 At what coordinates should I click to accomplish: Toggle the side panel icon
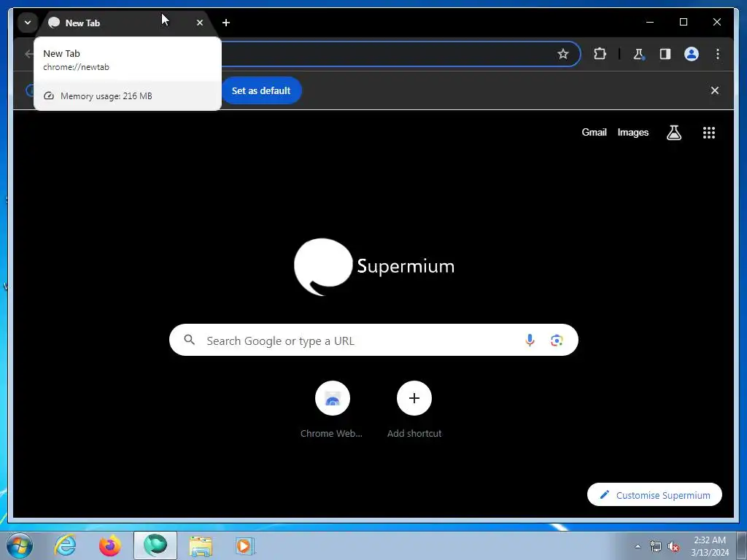click(665, 54)
